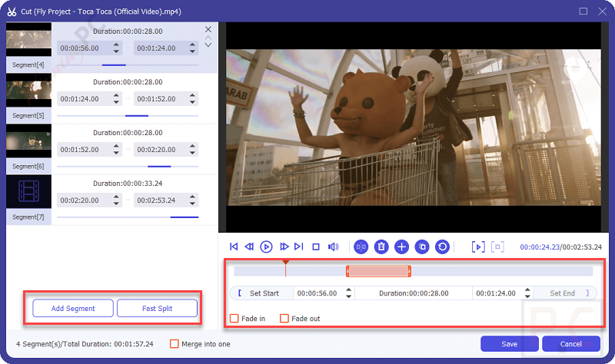Viewport: 615px width, 364px height.
Task: Click "4 Segment(s)/Total Duration" status text
Action: (x=85, y=344)
